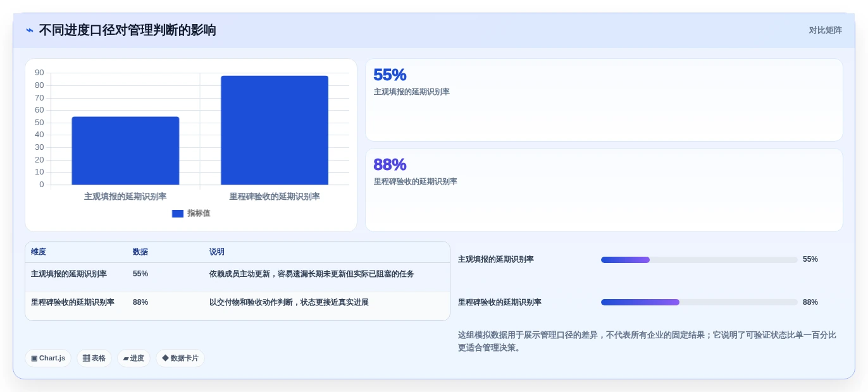Click the 里程碑验收的延期识别率 caption under 88% card
868x392 pixels.
pyautogui.click(x=415, y=181)
